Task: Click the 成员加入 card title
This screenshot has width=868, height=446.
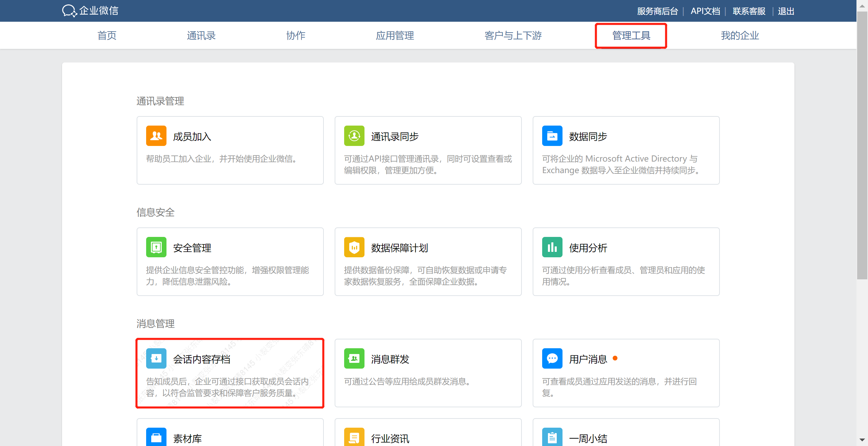Action: [192, 136]
